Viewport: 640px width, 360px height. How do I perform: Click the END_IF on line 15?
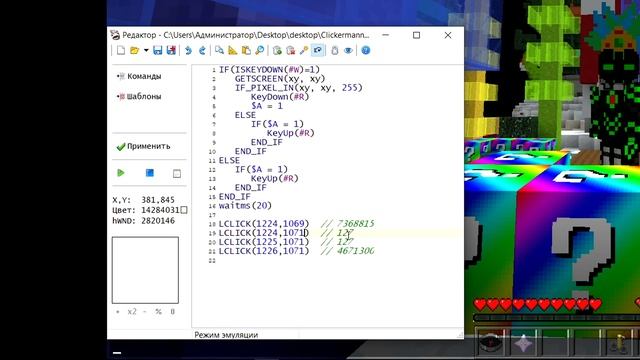tap(235, 197)
